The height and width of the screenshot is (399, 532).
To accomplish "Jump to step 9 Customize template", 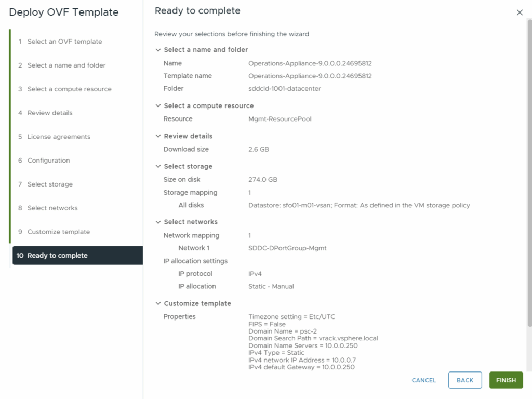I will (58, 232).
